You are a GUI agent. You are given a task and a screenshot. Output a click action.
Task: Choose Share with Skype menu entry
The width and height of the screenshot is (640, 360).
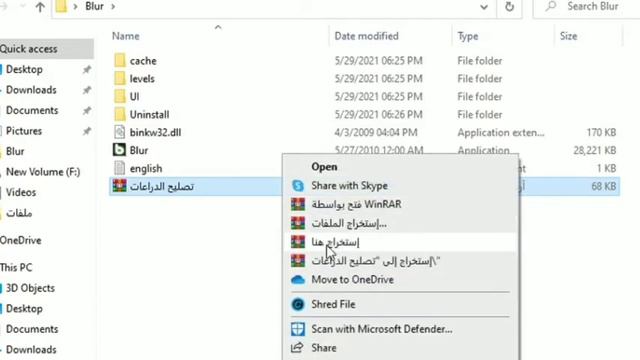(x=400, y=186)
